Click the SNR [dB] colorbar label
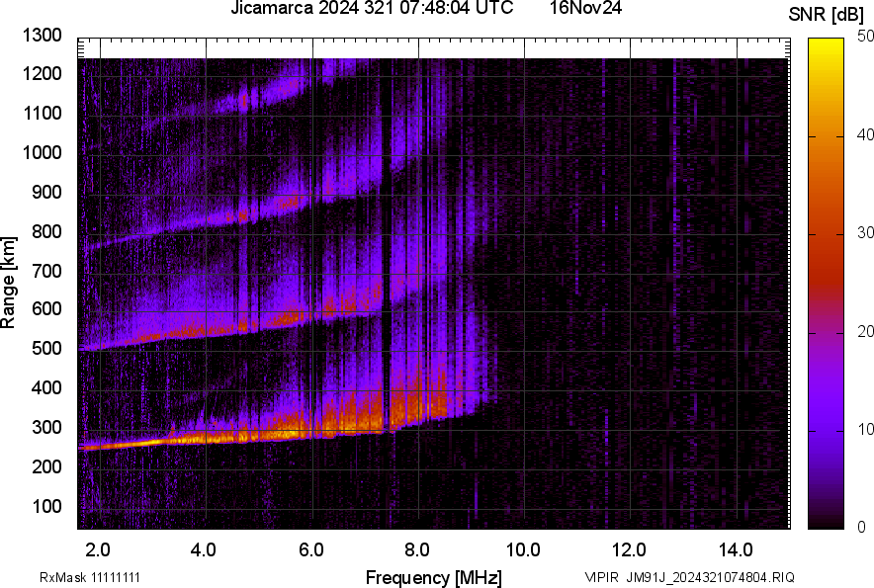The height and width of the screenshot is (588, 874). [827, 15]
